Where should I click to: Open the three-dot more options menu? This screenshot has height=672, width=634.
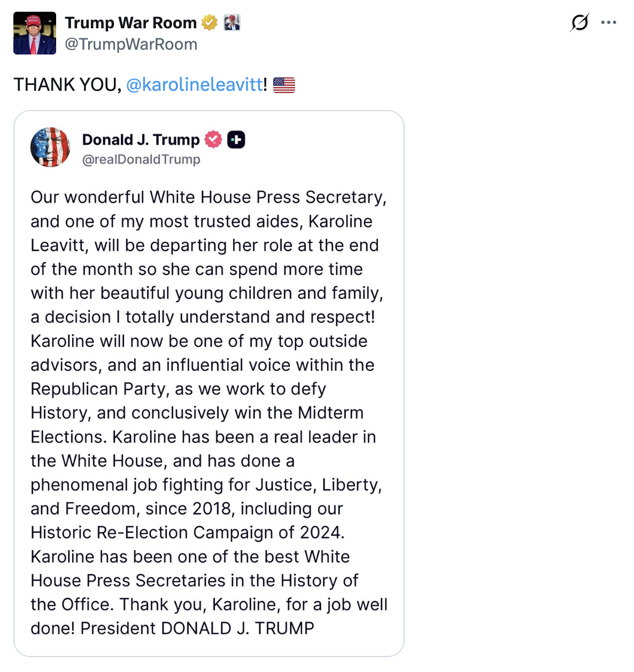click(609, 22)
